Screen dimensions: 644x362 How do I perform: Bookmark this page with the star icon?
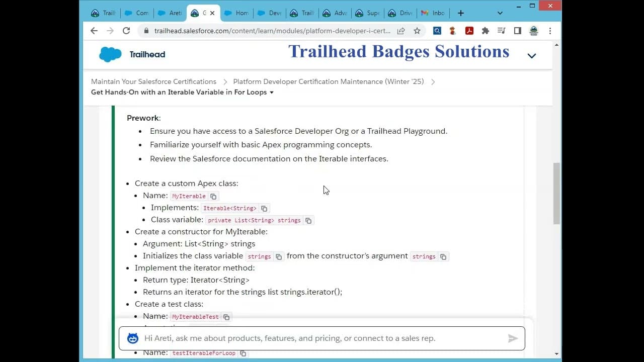pos(417,31)
